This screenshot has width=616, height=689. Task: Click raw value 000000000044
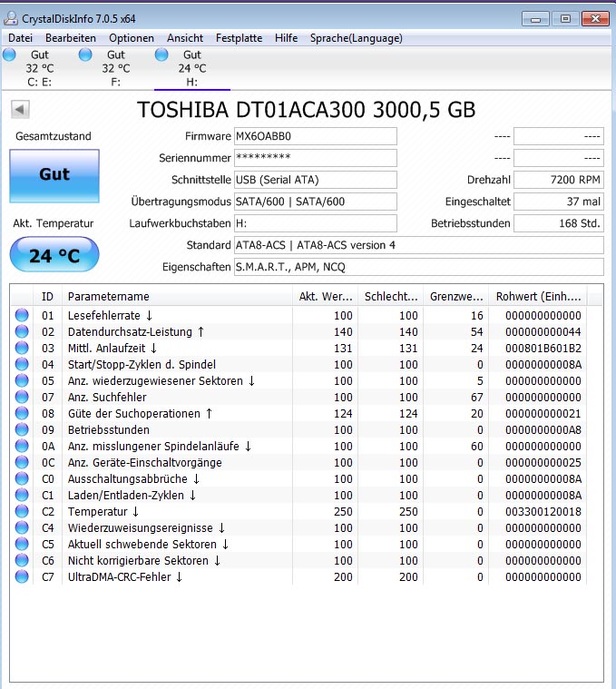543,331
